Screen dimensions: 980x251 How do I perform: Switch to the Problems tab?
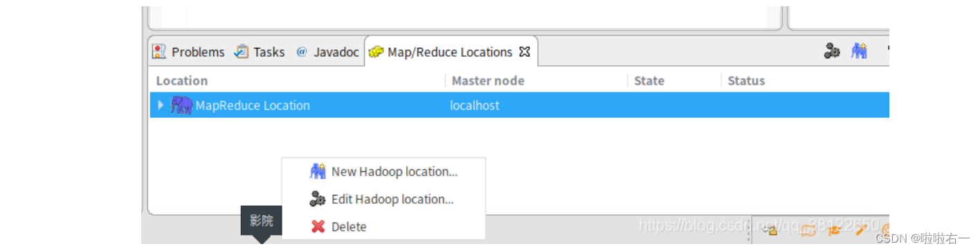198,52
